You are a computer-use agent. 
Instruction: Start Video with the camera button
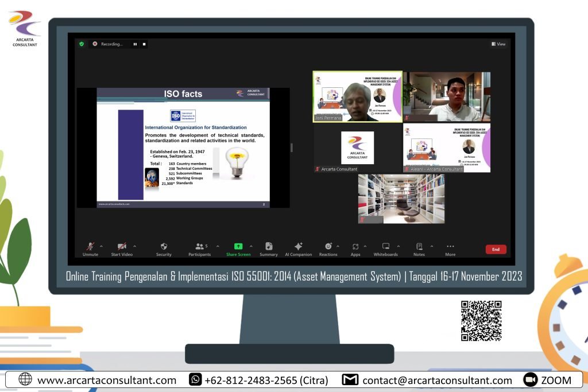(122, 247)
